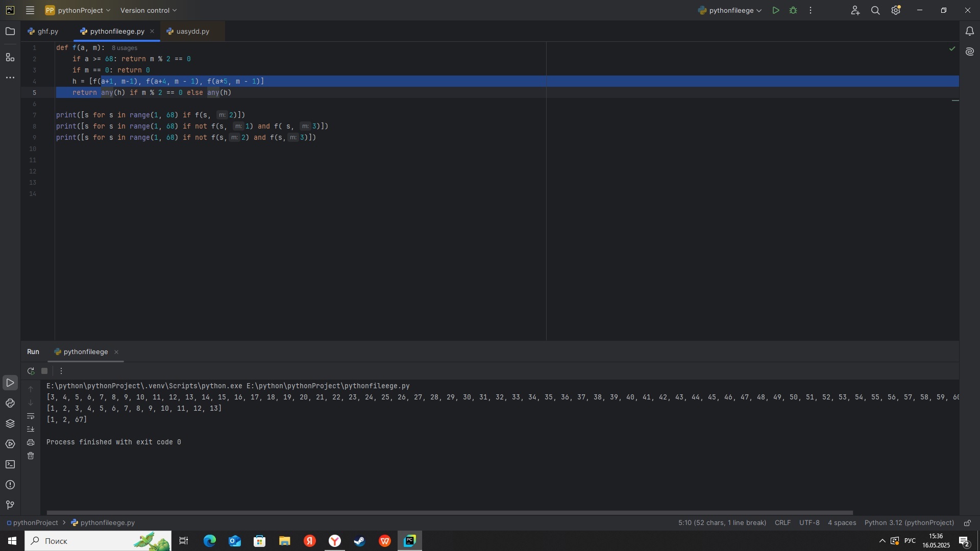Screen dimensions: 980x551
Task: Show hidden tray icons chevron
Action: point(882,541)
